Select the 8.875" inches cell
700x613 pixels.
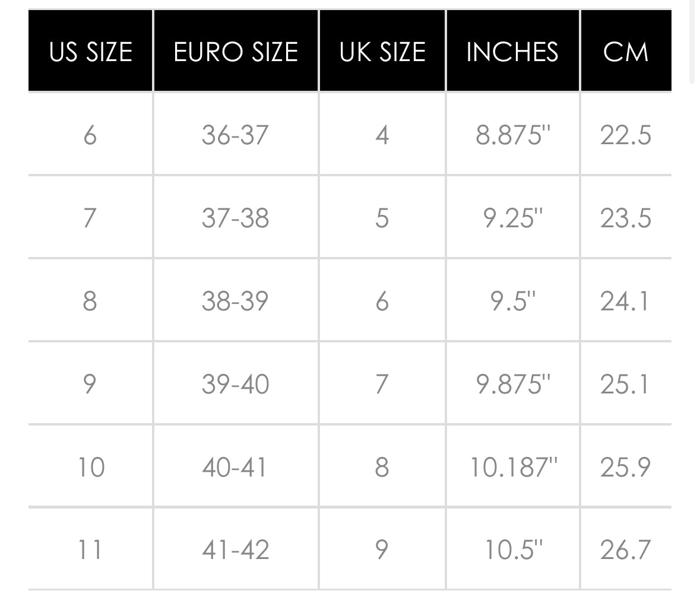513,135
